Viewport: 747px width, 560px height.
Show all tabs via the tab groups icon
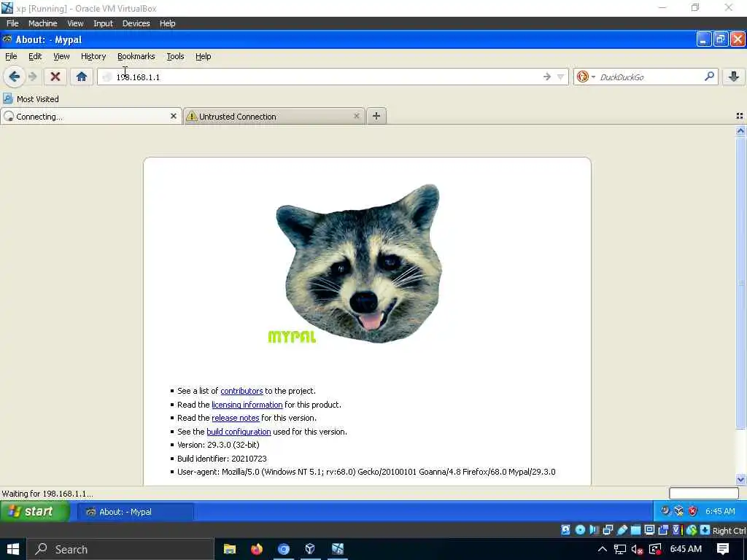point(740,116)
